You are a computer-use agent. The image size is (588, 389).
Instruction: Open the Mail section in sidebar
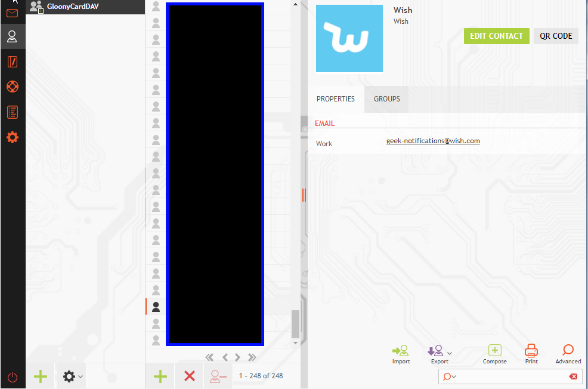pyautogui.click(x=13, y=13)
